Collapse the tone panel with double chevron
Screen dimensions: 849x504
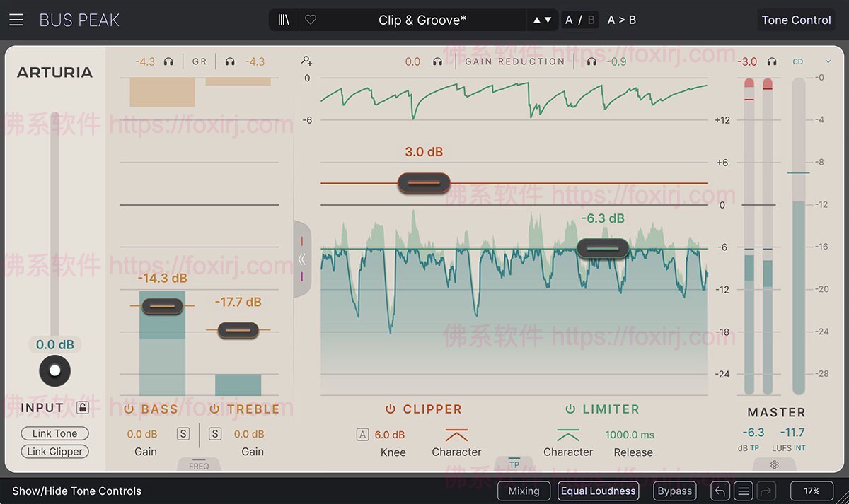[x=302, y=259]
